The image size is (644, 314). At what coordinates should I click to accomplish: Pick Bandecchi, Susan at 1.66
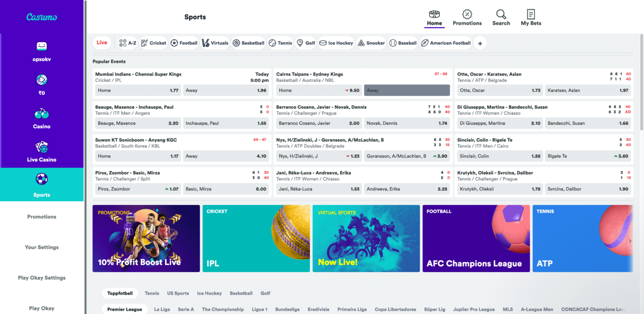(x=588, y=123)
